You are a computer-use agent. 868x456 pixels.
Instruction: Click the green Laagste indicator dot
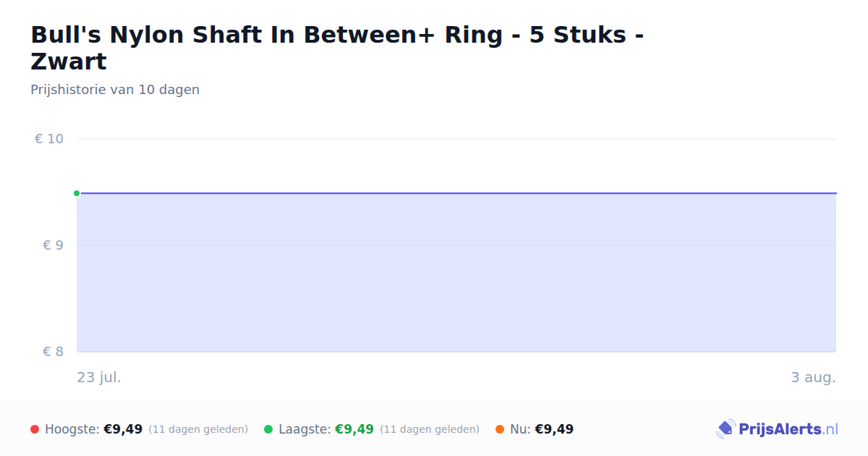[x=268, y=429]
